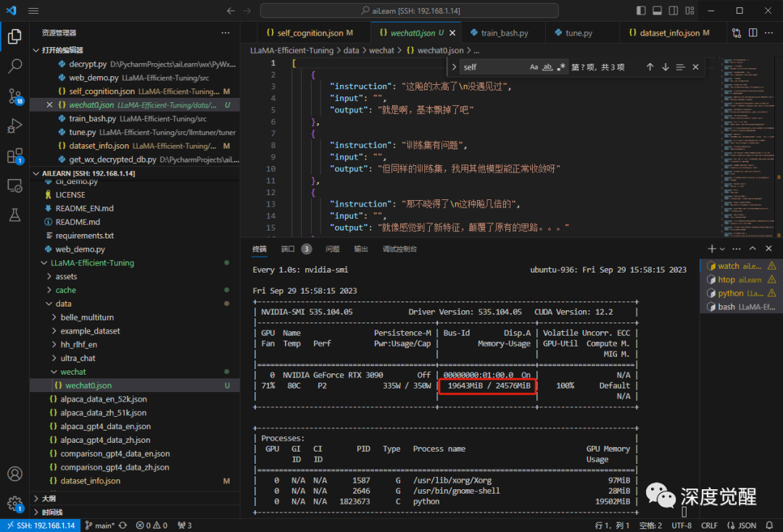Open Explorer panel more actions ellipsis

(x=225, y=33)
